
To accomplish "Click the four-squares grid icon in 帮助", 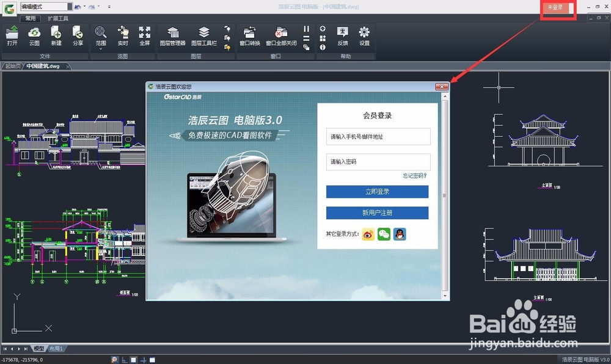I will 323,38.
